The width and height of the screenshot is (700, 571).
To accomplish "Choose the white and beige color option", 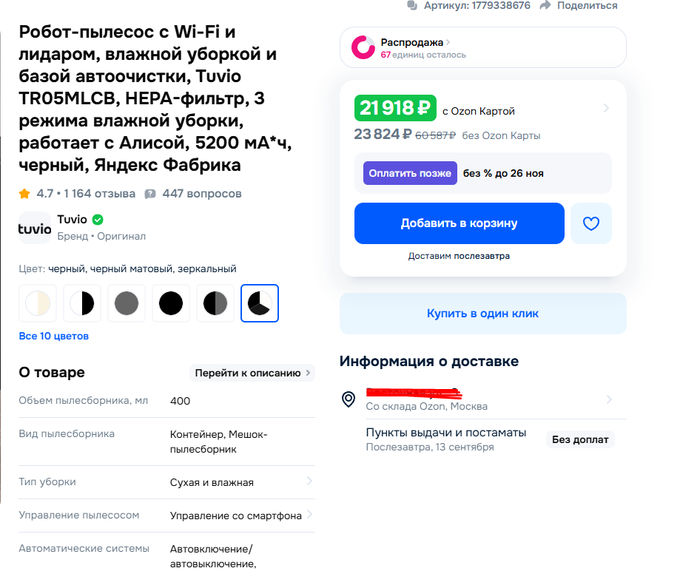I will click(38, 303).
